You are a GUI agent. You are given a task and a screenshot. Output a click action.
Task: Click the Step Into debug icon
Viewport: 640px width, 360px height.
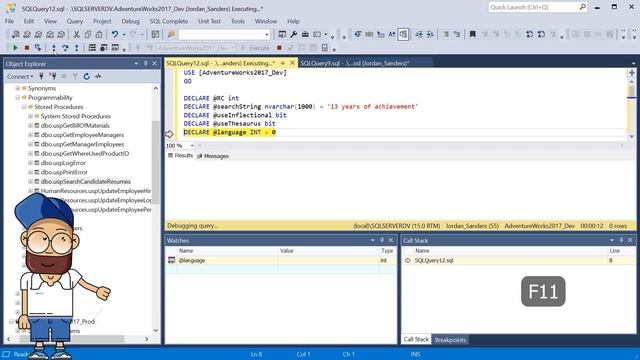click(x=54, y=48)
